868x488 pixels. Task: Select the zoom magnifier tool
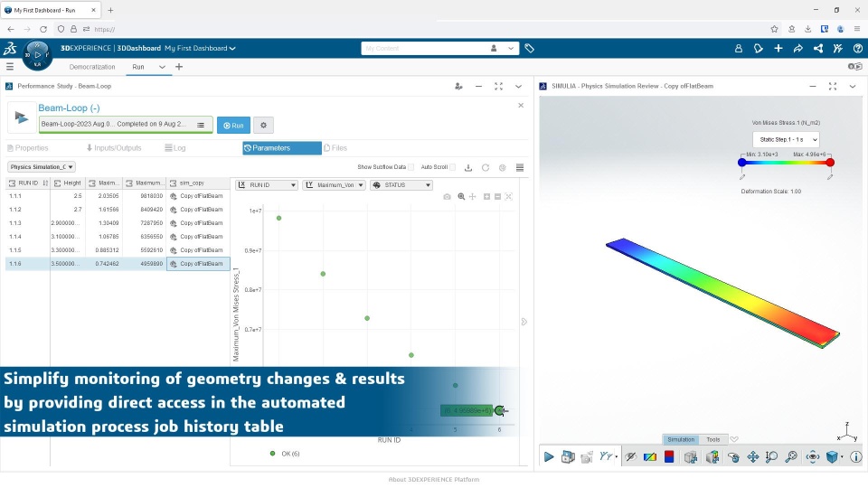(771, 457)
